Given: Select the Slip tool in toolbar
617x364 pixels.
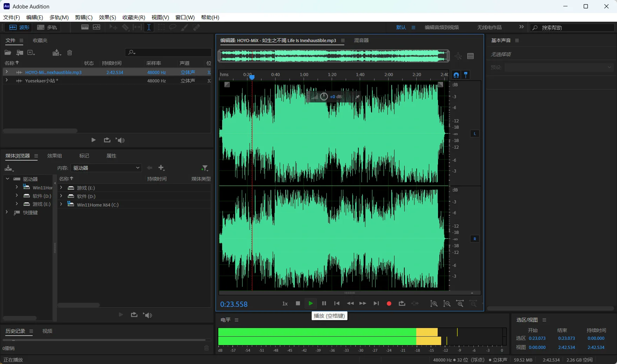Looking at the screenshot, I should pos(137,27).
